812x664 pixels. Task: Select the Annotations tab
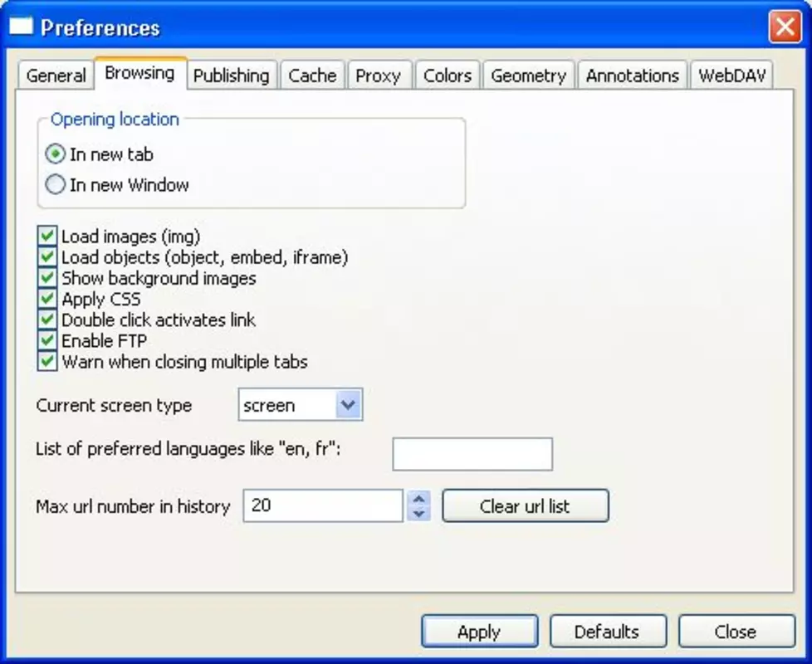(633, 76)
